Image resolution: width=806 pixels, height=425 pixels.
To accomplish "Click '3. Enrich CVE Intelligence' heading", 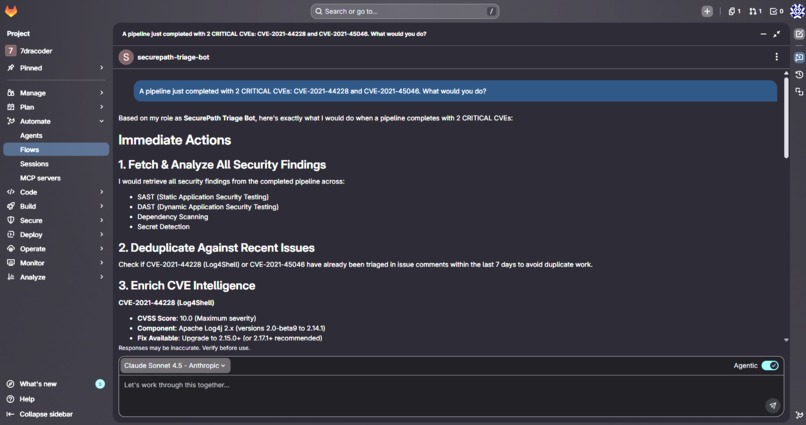I will [187, 285].
